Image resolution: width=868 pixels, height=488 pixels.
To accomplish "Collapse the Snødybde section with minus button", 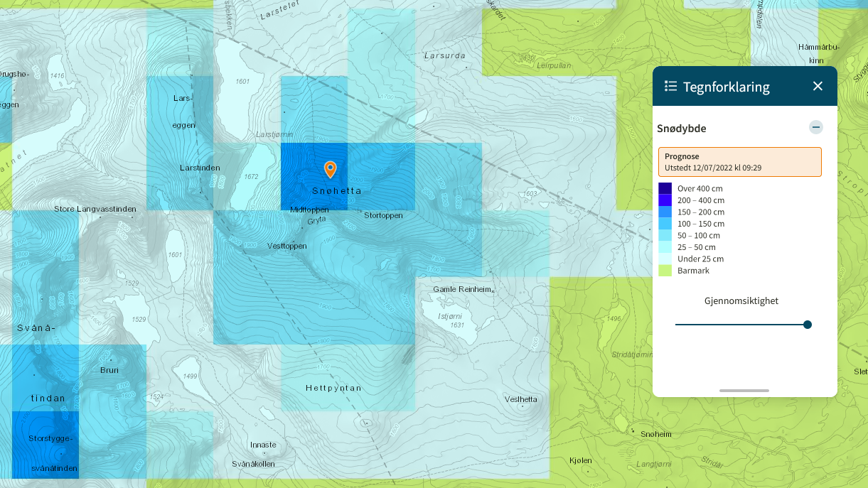I will coord(816,127).
